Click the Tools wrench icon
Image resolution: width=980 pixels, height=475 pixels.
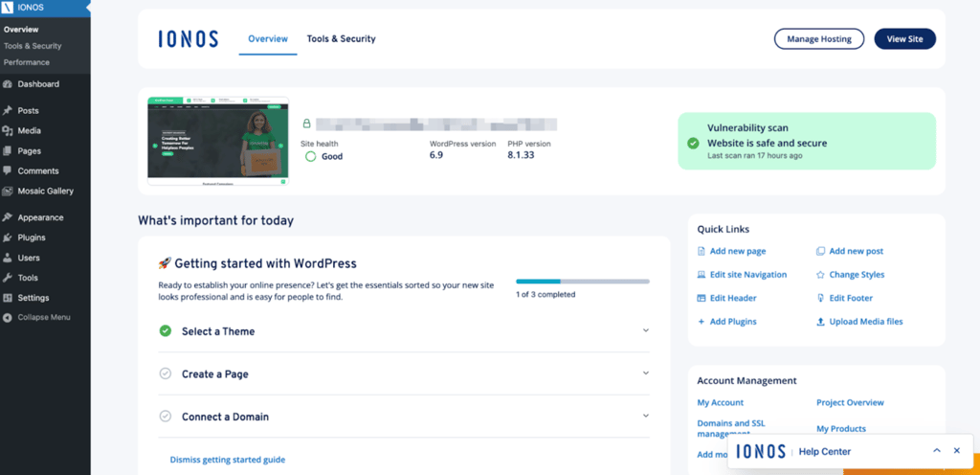(8, 278)
